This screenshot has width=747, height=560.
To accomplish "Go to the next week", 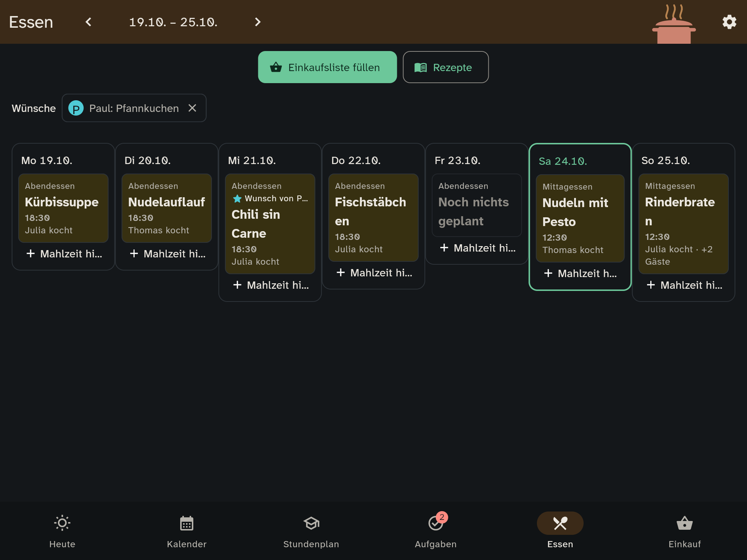I will pos(258,22).
